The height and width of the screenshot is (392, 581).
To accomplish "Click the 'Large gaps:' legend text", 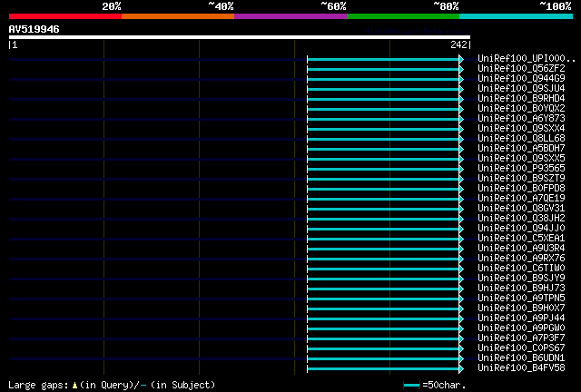I will point(38,385).
